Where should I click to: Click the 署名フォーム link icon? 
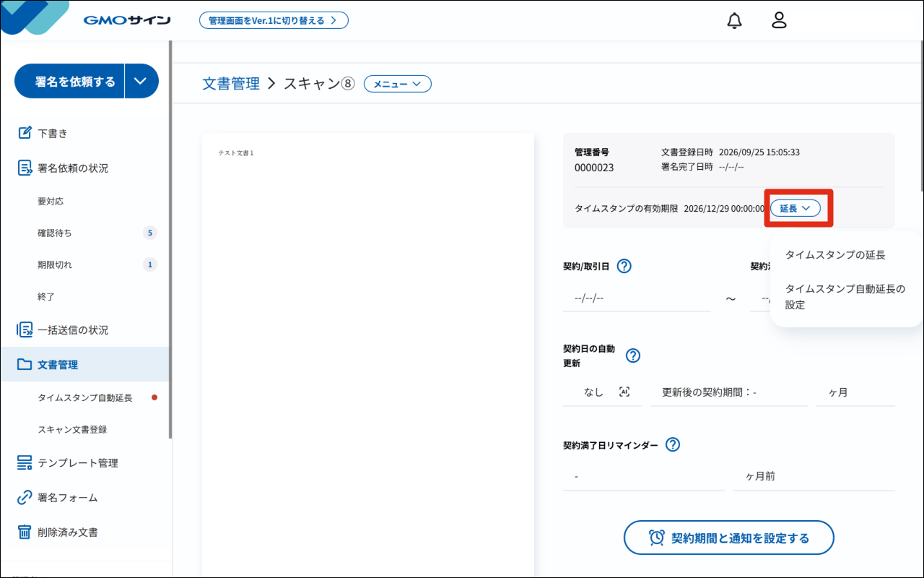25,497
